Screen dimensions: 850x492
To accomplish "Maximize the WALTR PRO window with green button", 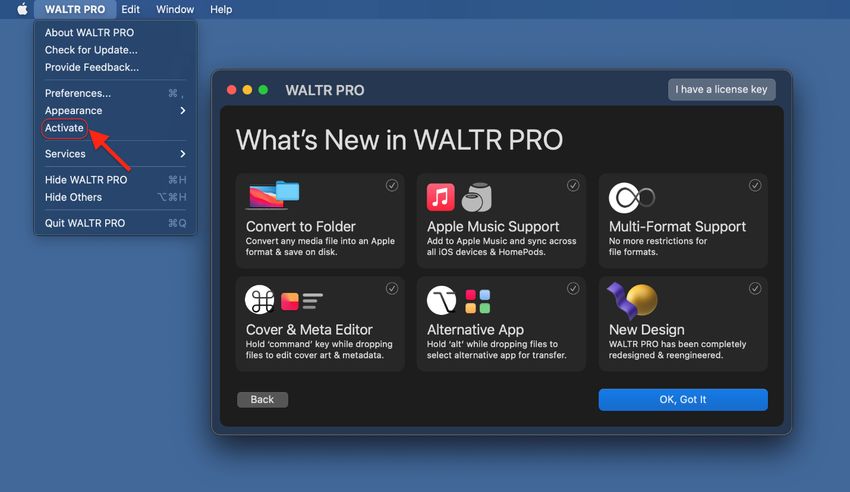I will click(263, 90).
